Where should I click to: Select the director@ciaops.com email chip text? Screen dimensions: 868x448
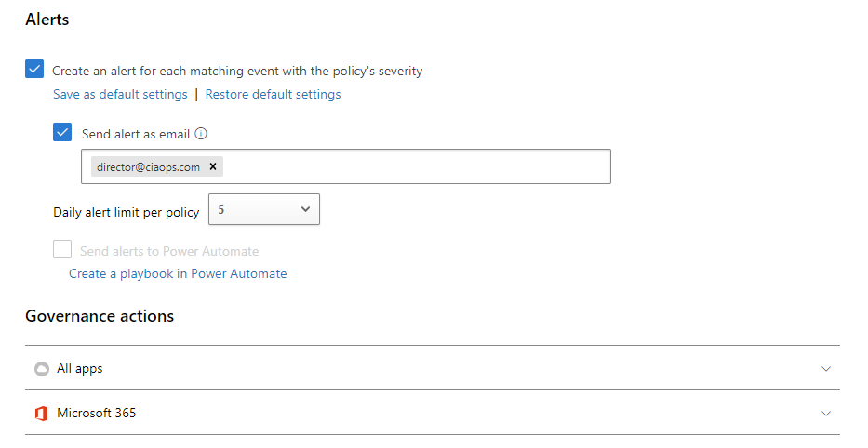click(x=148, y=167)
